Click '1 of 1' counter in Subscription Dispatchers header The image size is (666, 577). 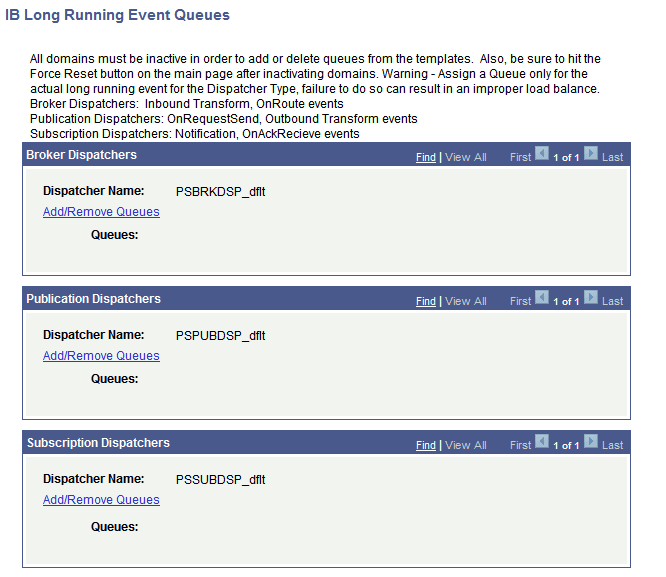[x=566, y=446]
